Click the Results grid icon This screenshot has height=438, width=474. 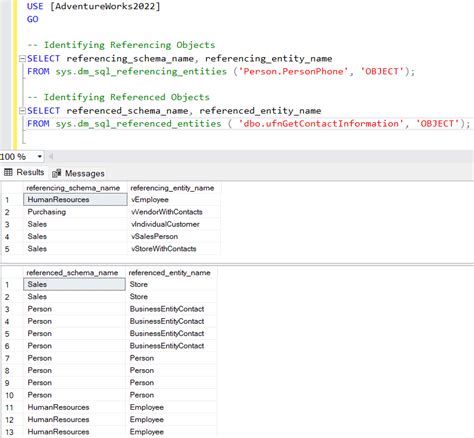click(x=8, y=172)
